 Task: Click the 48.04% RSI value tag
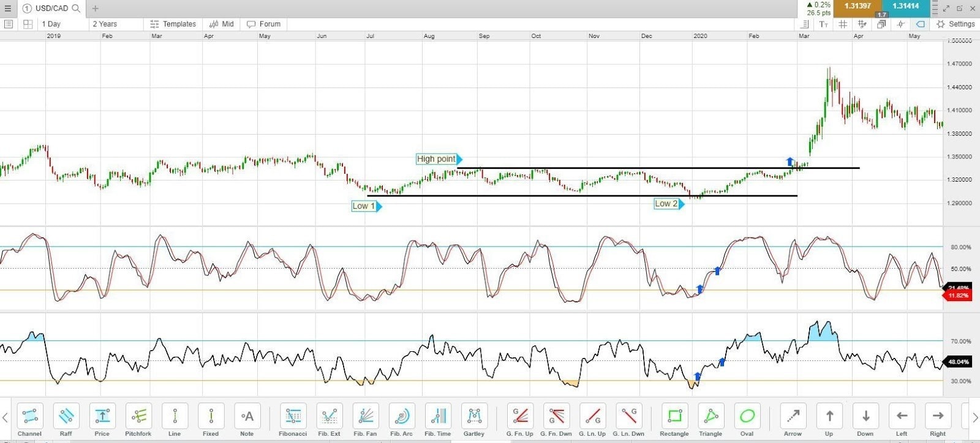958,362
